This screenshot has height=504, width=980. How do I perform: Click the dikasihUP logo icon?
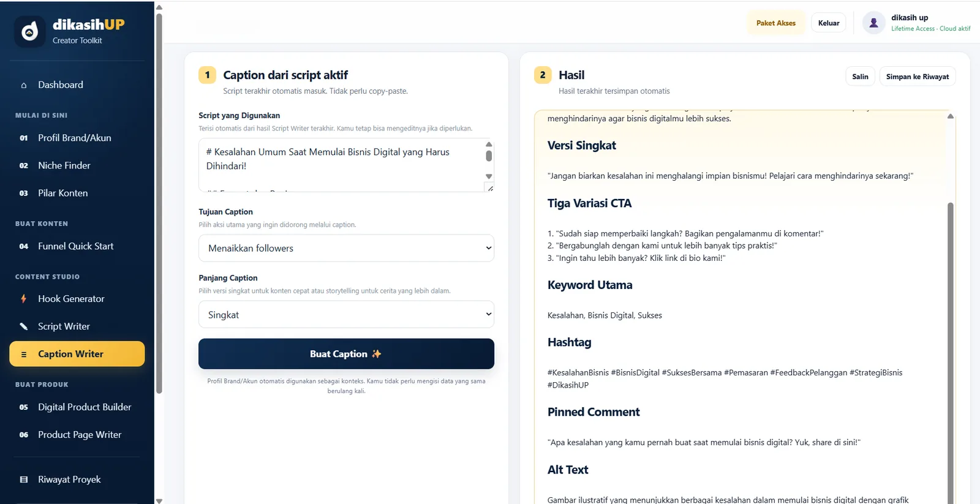30,31
